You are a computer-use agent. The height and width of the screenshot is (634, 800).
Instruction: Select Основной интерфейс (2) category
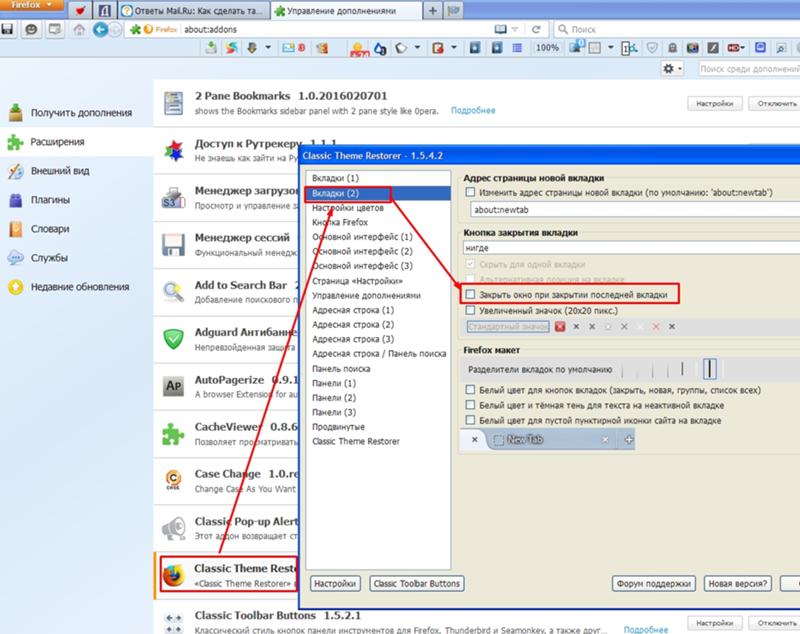(378, 251)
